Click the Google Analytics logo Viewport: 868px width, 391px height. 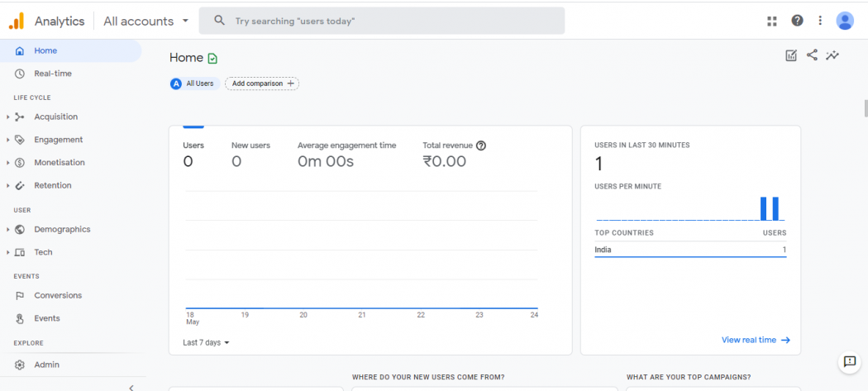(x=17, y=21)
